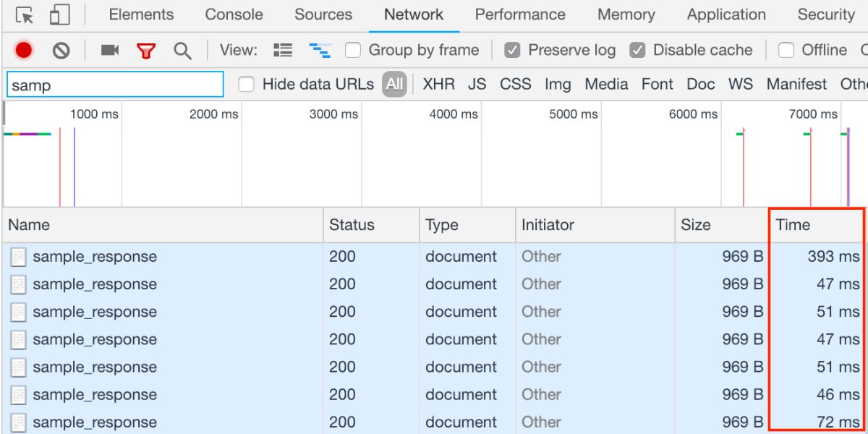This screenshot has width=868, height=434.
Task: Stop recording with the red record button
Action: pos(24,51)
